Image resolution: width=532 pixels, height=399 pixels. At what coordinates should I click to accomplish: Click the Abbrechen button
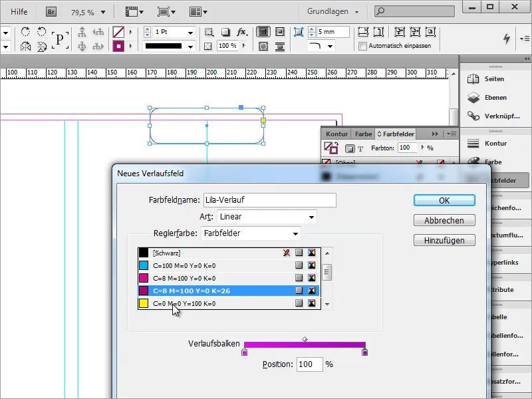[x=444, y=221]
